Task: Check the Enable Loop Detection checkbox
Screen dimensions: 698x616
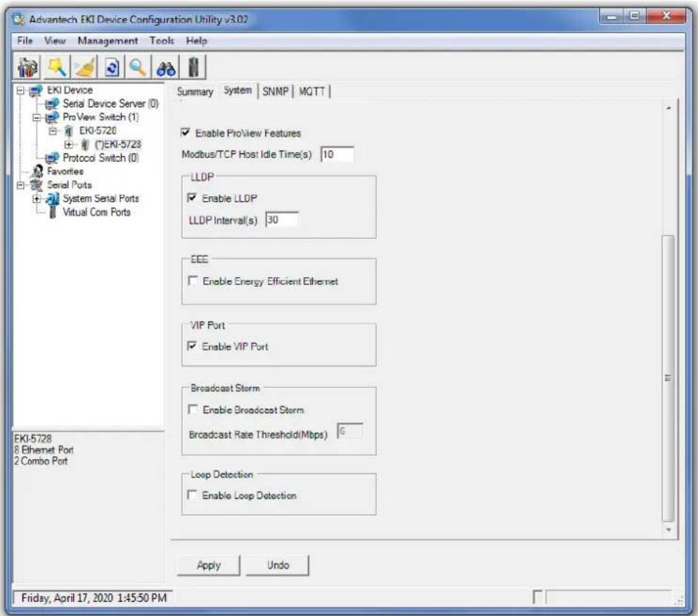Action: click(192, 495)
